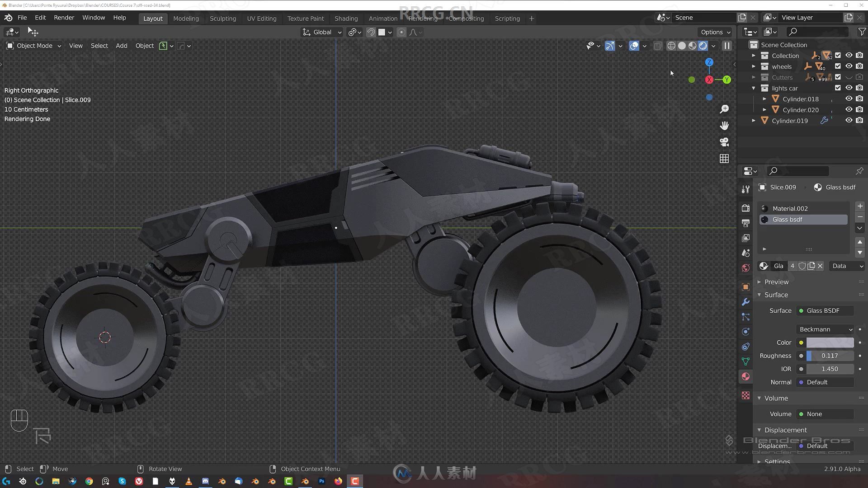Open the Particle properties tab
This screenshot has height=488, width=868.
[x=745, y=317]
